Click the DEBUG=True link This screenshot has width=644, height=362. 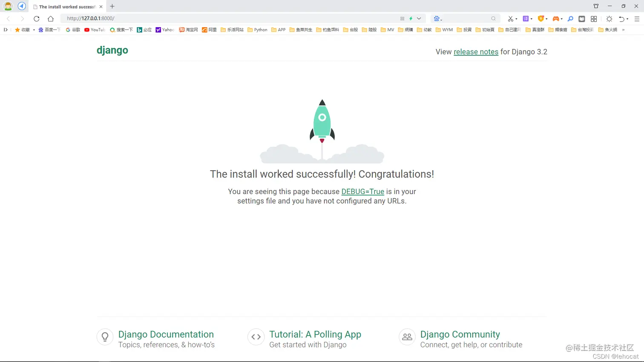(x=363, y=191)
